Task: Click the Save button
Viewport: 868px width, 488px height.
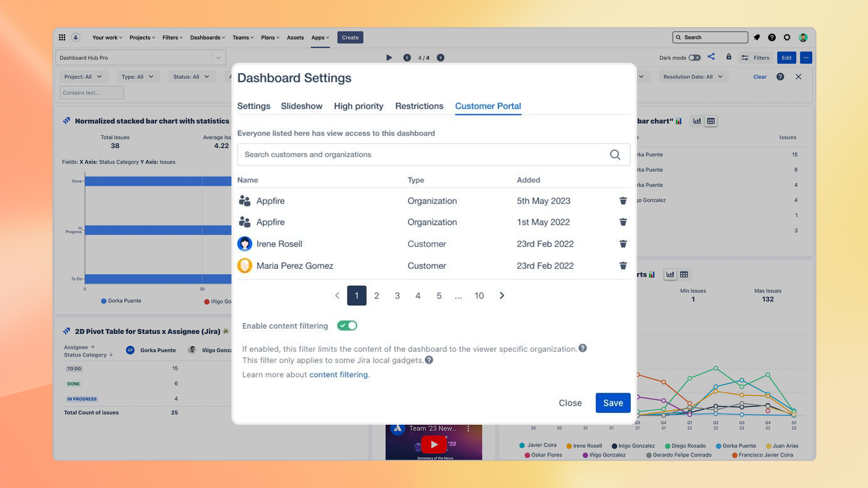Action: [x=613, y=403]
